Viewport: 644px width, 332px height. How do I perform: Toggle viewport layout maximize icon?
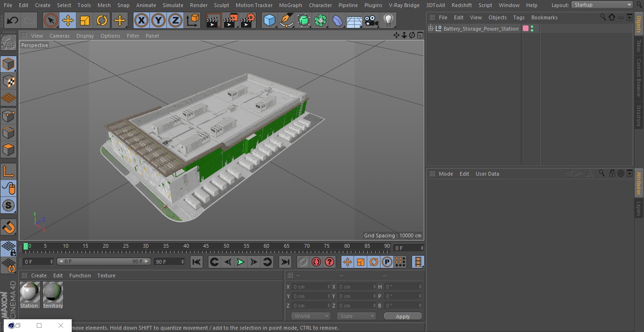point(420,35)
